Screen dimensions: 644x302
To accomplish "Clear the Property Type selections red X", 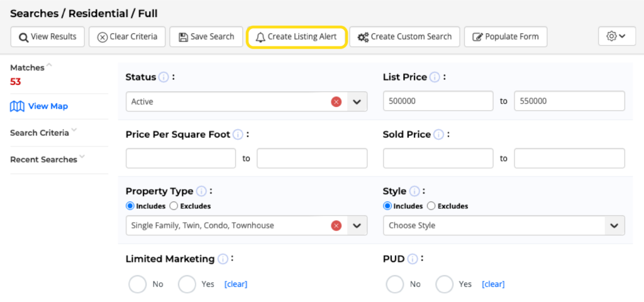I will 336,226.
